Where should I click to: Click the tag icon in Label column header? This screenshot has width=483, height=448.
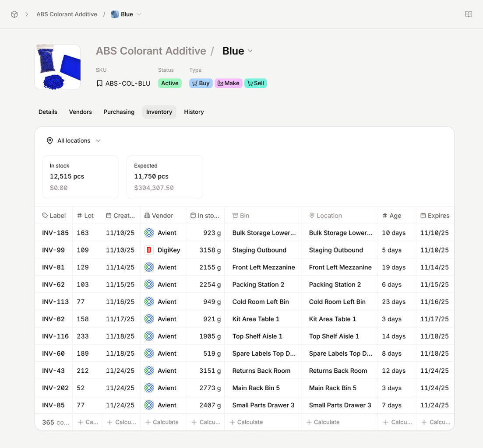[45, 216]
